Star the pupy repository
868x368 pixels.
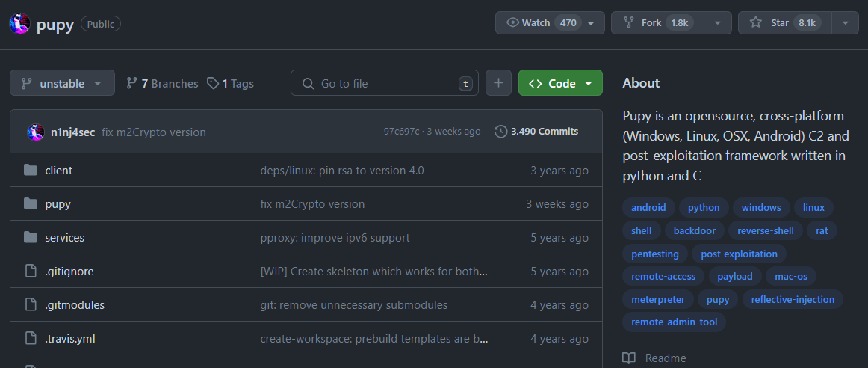[x=780, y=23]
